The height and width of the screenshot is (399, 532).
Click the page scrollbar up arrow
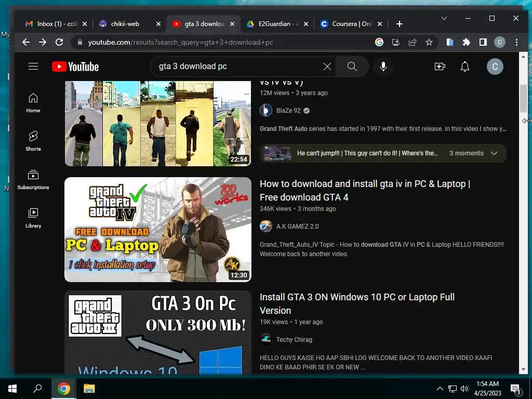(x=523, y=57)
